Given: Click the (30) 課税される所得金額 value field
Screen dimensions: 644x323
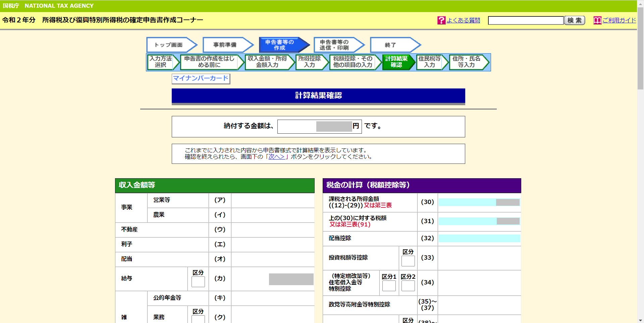Looking at the screenshot, I should click(x=479, y=202).
